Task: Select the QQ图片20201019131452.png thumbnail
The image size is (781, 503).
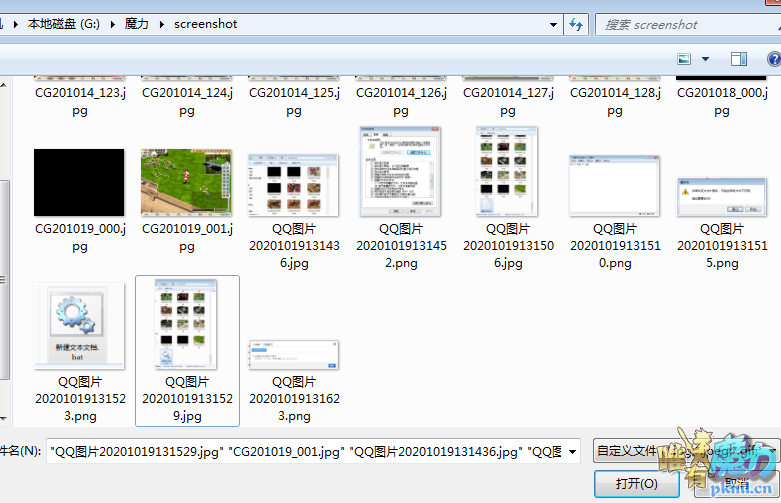Action: (400, 170)
